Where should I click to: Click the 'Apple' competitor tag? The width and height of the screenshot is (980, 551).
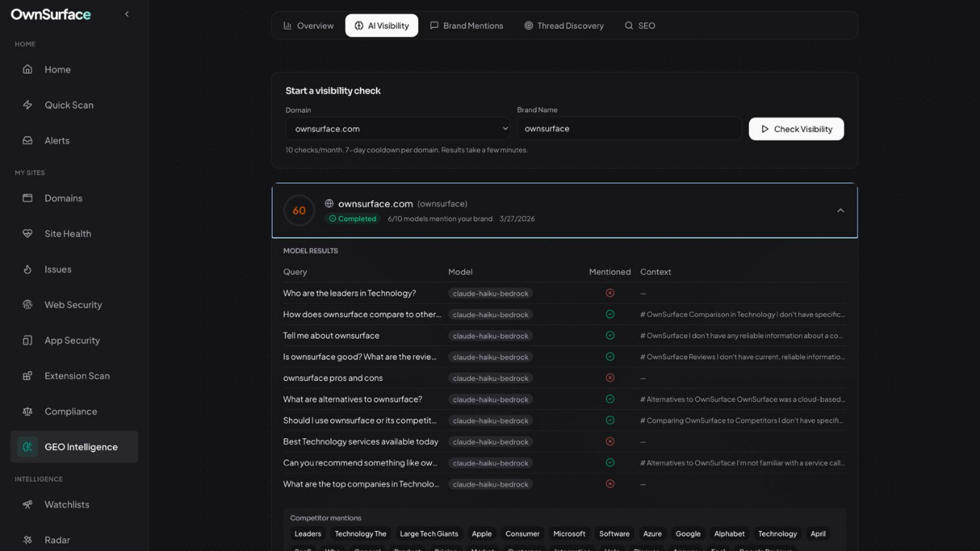tap(481, 534)
